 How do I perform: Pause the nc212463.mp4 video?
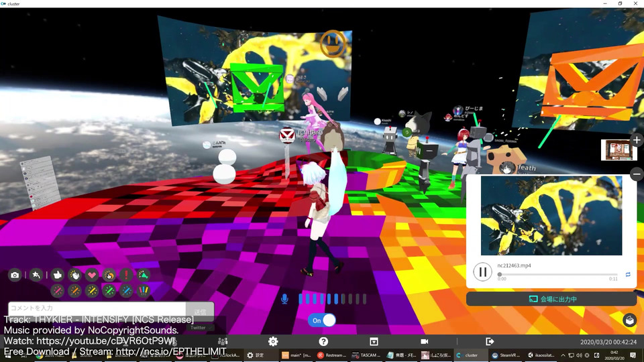482,271
